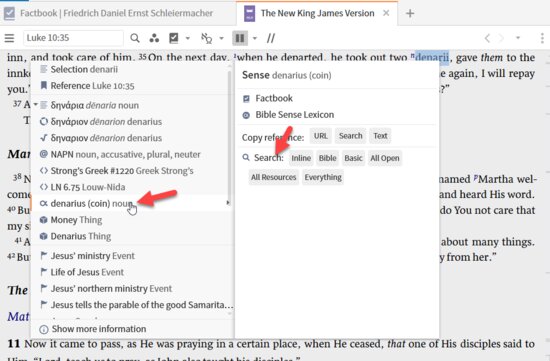Copy reference as Text
This screenshot has height=361, width=550.
[380, 136]
